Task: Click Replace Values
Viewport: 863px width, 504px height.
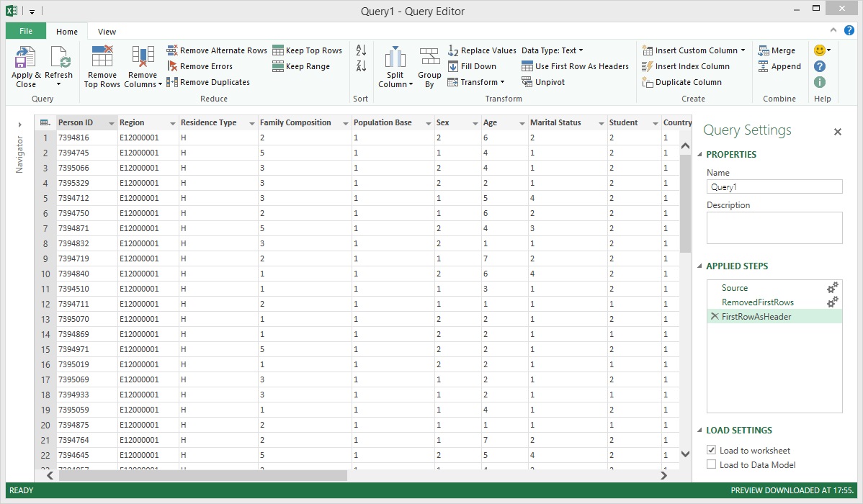Action: tap(482, 50)
